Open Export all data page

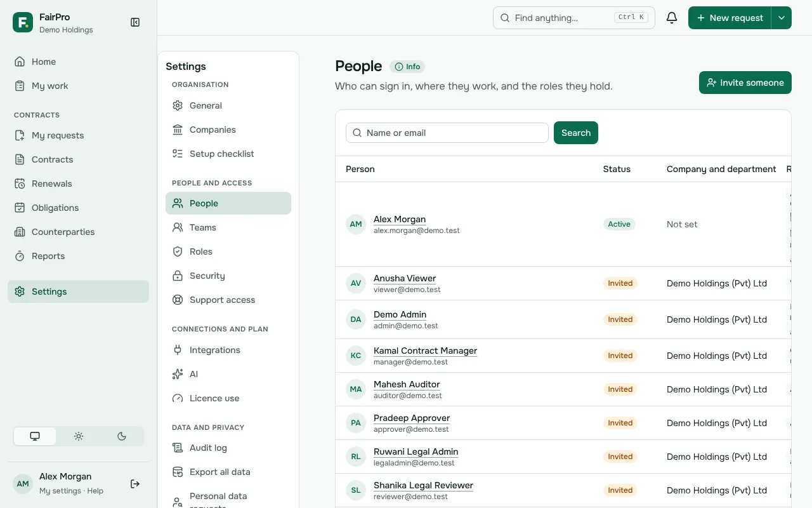228,472
